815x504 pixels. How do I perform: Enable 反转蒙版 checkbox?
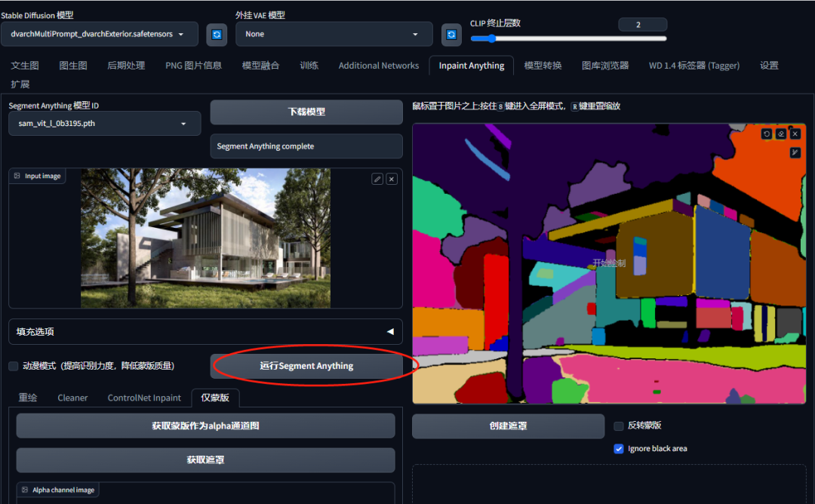click(619, 426)
